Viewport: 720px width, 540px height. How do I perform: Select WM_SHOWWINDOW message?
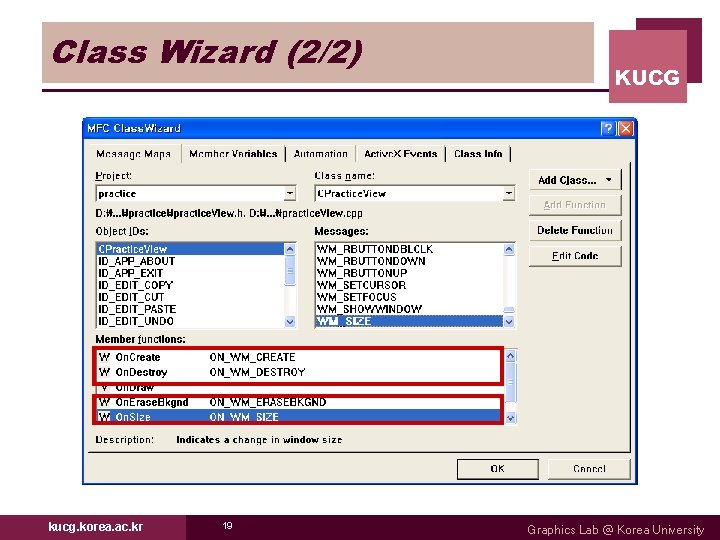409,309
